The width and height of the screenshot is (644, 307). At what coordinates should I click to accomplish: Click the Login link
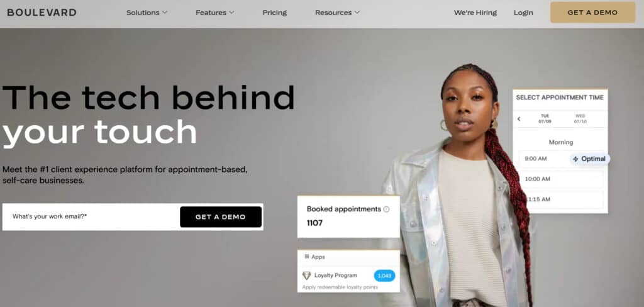click(x=523, y=13)
